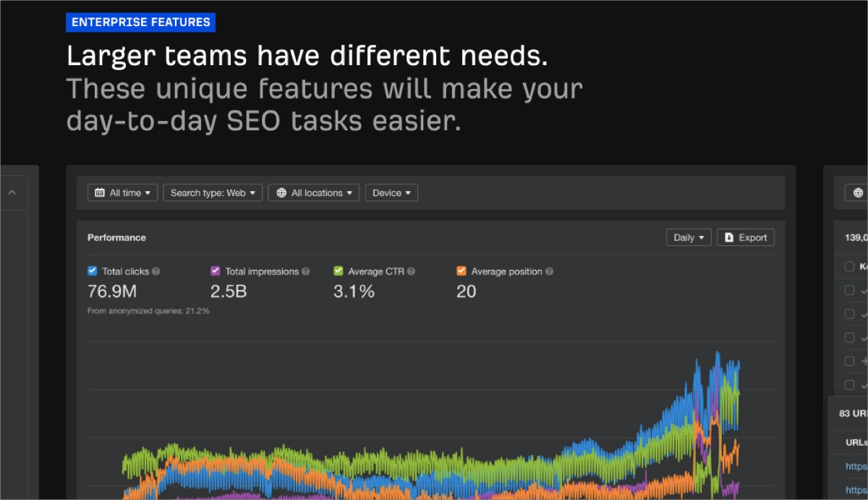868x500 pixels.
Task: Click the globe icon atop the right panel
Action: pos(858,192)
